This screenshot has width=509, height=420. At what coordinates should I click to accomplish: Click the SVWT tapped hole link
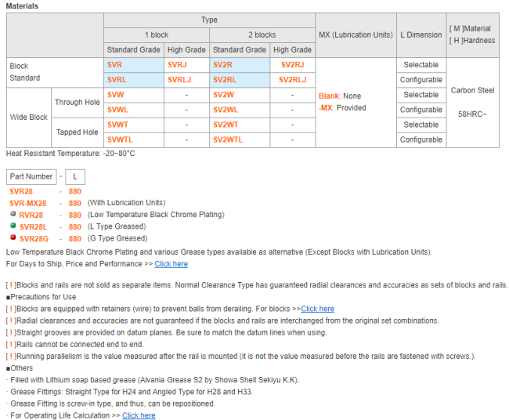(x=117, y=125)
